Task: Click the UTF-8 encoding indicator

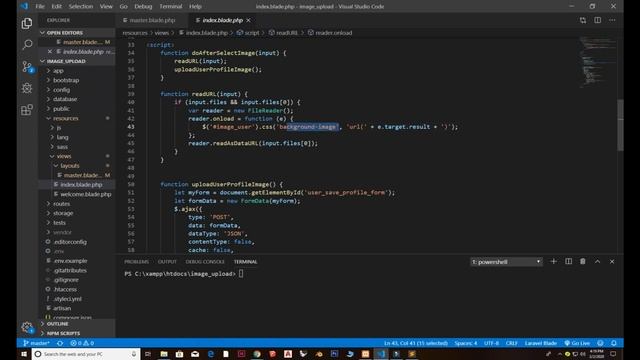Action: (491, 343)
